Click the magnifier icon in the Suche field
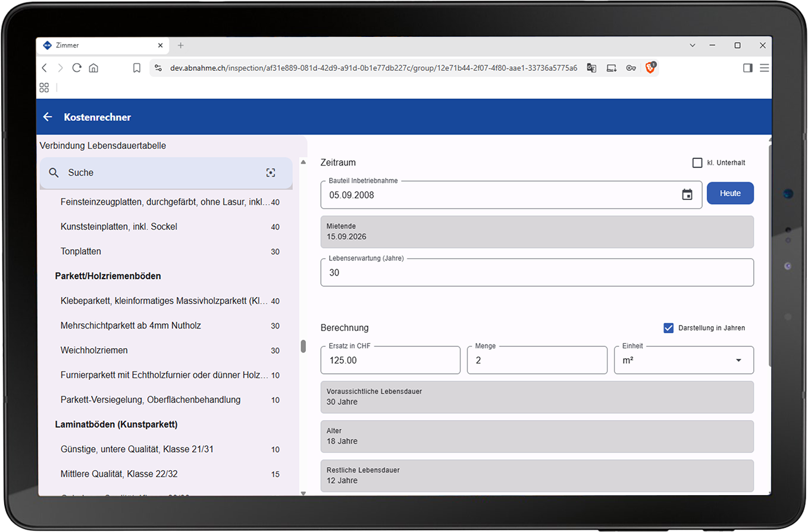 point(54,173)
